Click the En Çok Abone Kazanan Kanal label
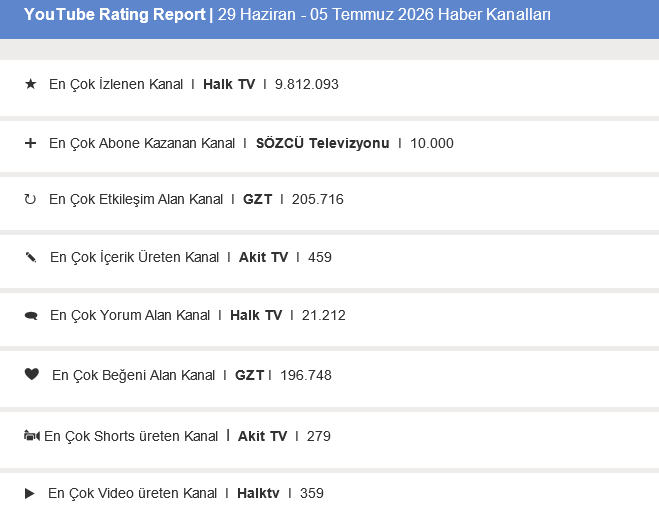 (142, 143)
